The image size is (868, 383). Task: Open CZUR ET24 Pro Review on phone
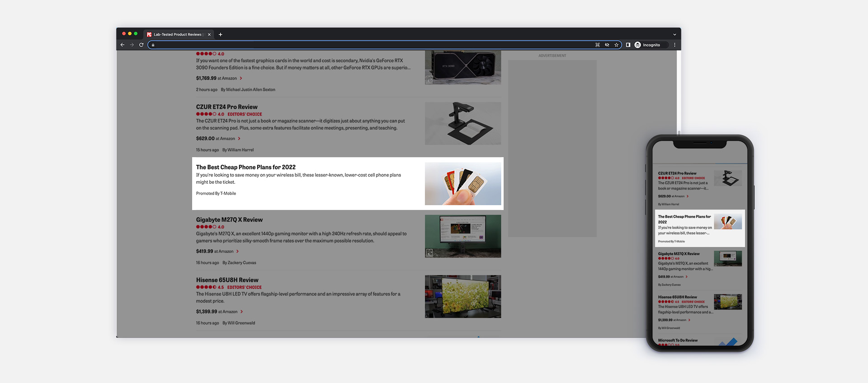pos(677,173)
